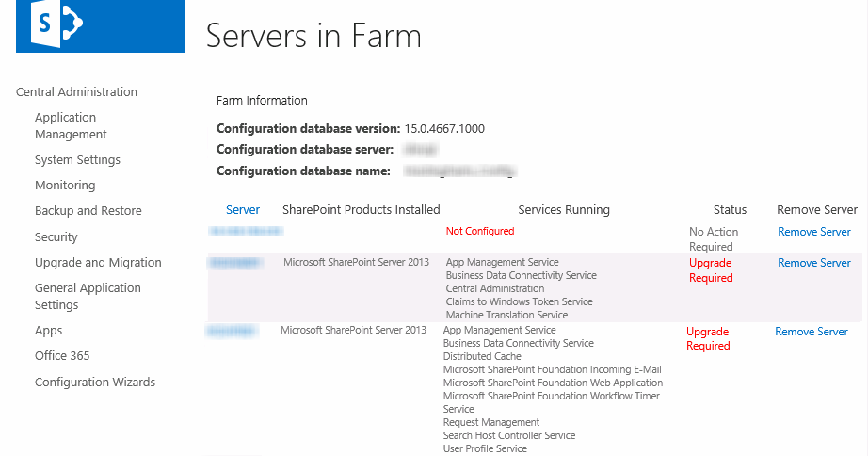Click User Profile Service entry

pyautogui.click(x=485, y=448)
